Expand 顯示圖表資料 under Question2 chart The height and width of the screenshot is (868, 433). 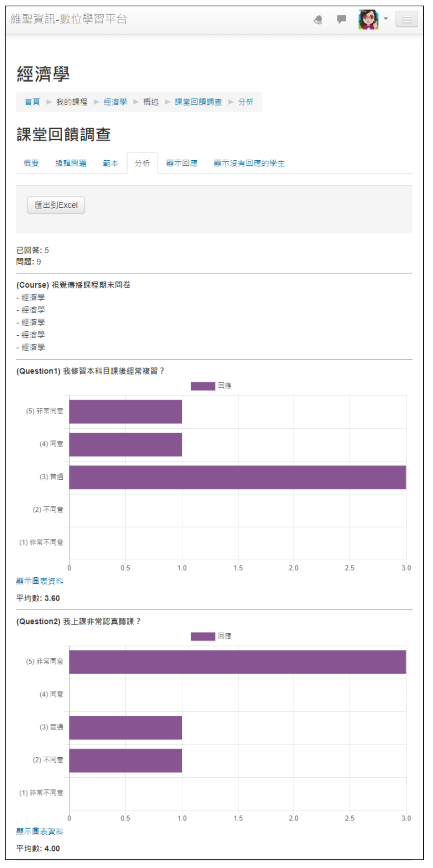click(x=40, y=832)
